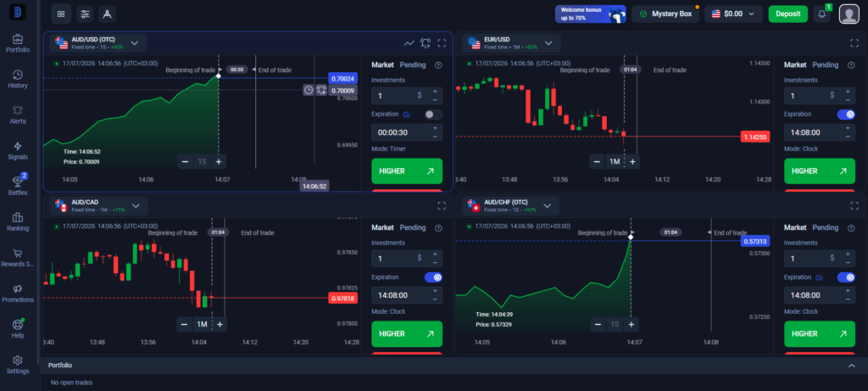Open help icon in AUD/USD trade panel
This screenshot has width=868, height=391.
pos(438,64)
